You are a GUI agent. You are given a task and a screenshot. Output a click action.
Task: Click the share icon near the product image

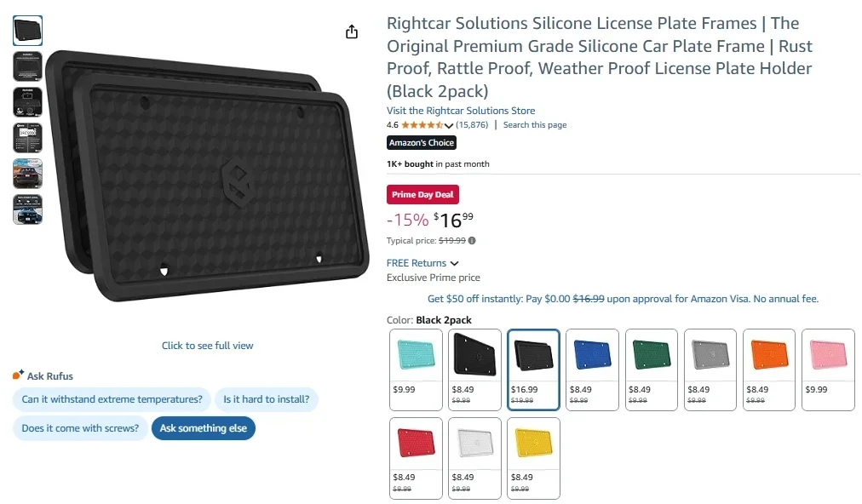pos(351,31)
